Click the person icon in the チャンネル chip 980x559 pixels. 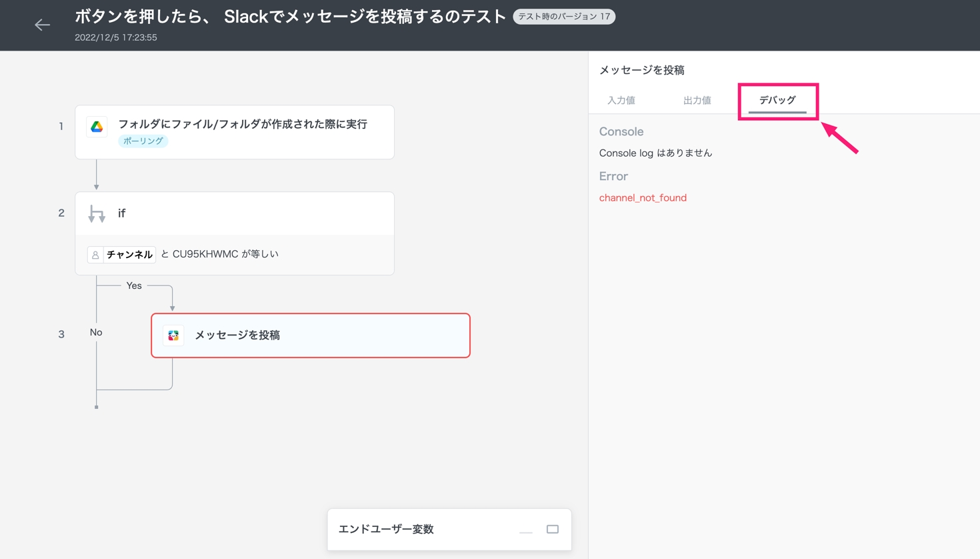click(95, 255)
